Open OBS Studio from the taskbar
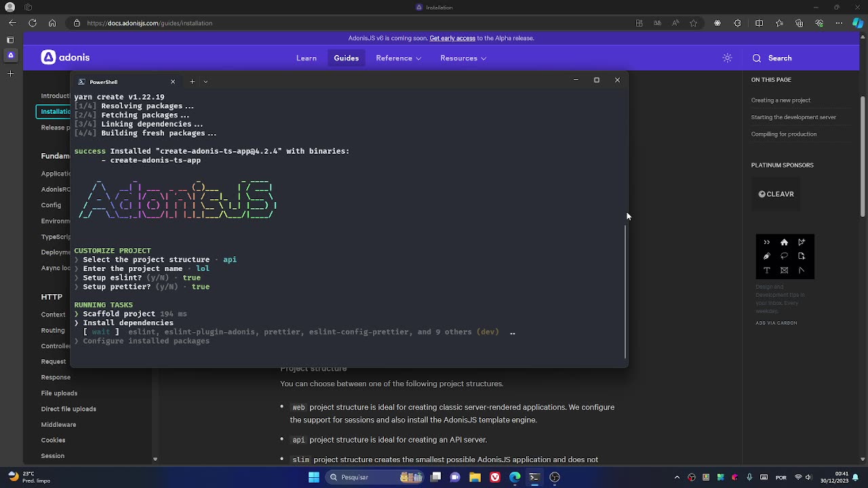868x488 pixels. pos(555,477)
